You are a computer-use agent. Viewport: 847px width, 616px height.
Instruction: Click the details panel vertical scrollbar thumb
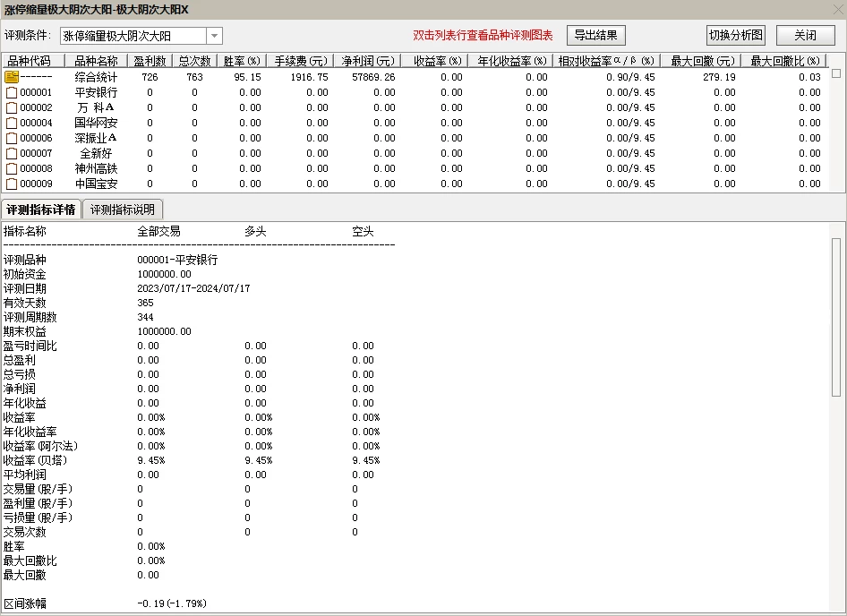[836, 317]
